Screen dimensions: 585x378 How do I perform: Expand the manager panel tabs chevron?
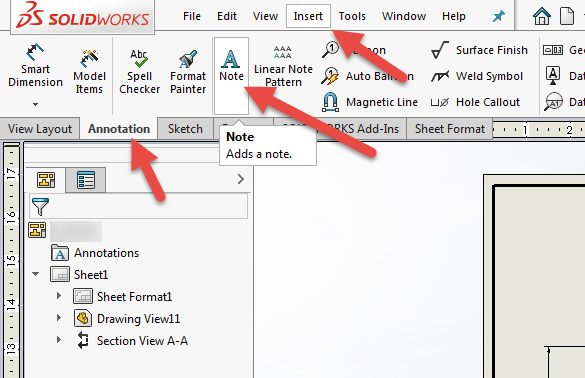[241, 179]
